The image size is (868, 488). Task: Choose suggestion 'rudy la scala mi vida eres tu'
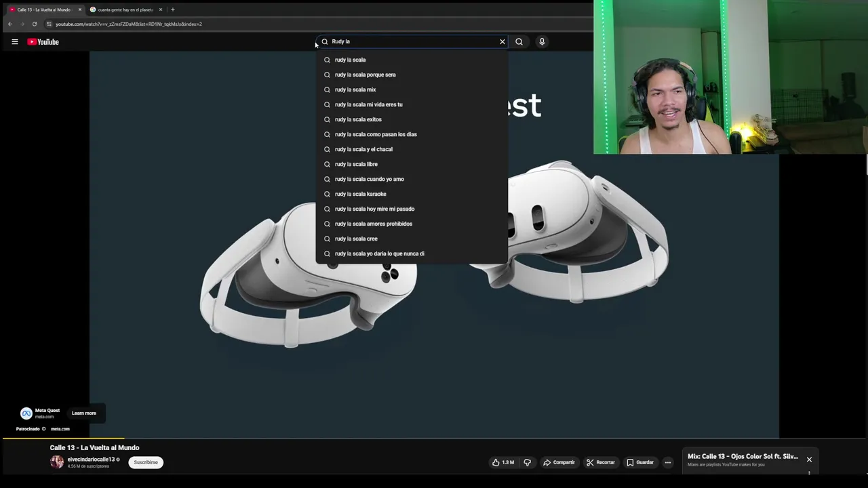[x=412, y=104]
